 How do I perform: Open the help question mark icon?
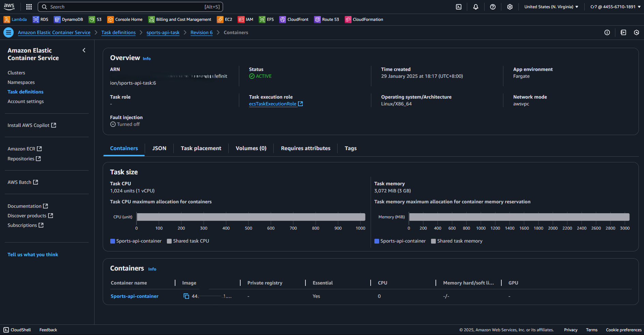click(493, 7)
